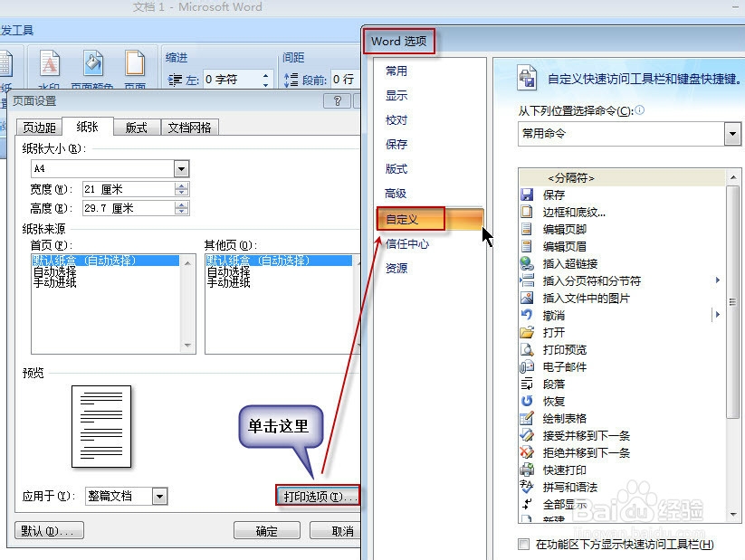Open Resources (资源) category

[396, 269]
